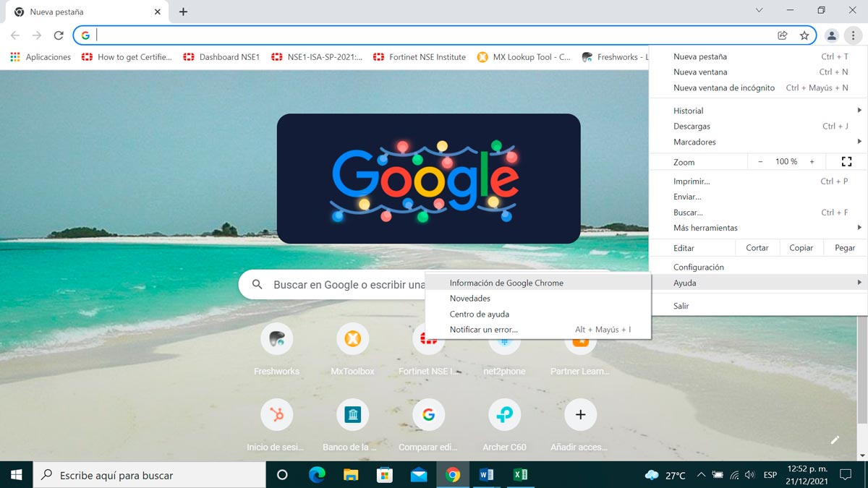The width and height of the screenshot is (868, 488).
Task: Enter fullscreen via the Zoom fullscreen icon
Action: 846,161
